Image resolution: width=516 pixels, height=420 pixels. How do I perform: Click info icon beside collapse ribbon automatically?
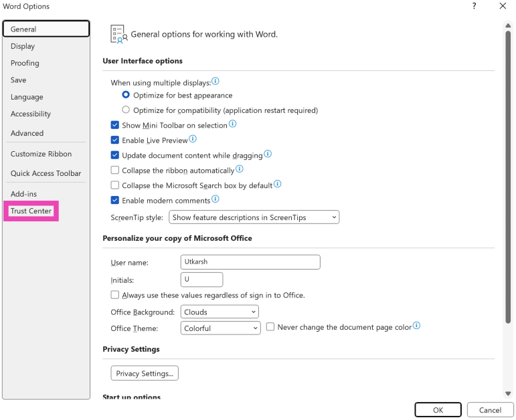[x=240, y=170]
